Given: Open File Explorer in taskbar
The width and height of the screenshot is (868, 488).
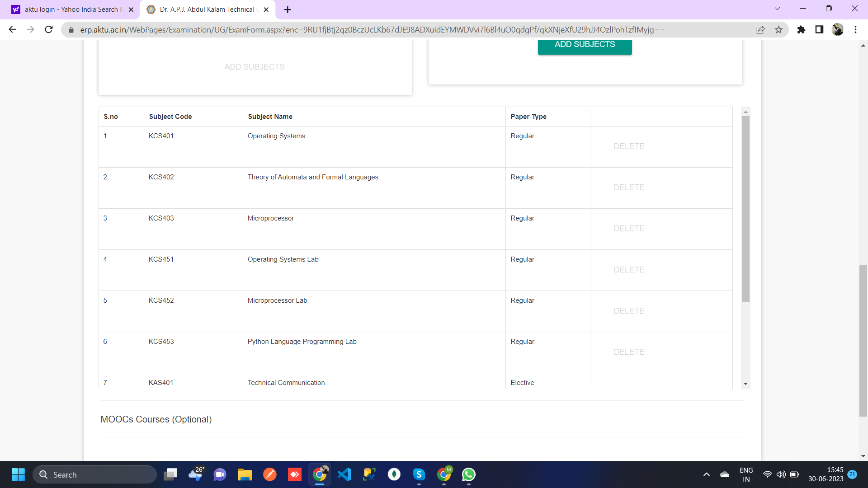Looking at the screenshot, I should pos(245,474).
